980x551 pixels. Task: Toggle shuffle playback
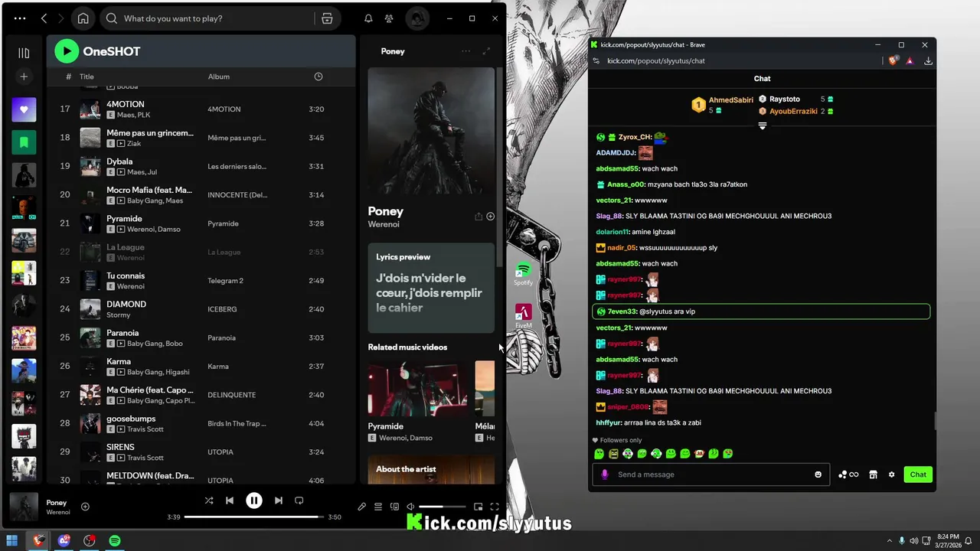209,500
